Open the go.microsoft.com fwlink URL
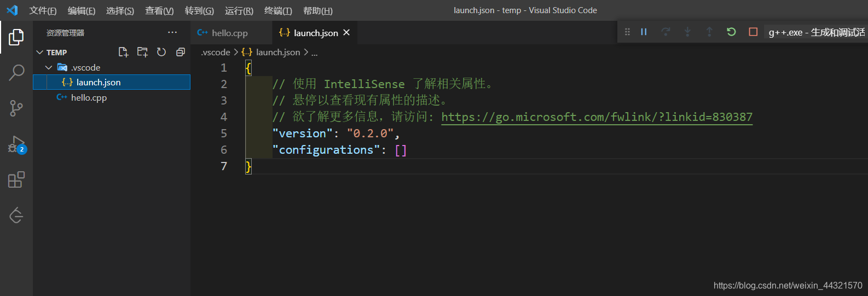The width and height of the screenshot is (868, 296). pos(597,117)
